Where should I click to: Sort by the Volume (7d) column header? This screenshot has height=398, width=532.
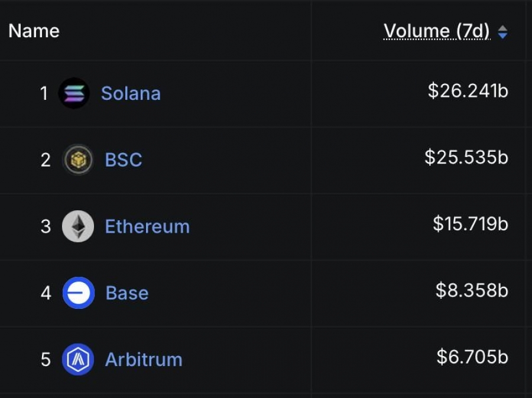pos(437,31)
